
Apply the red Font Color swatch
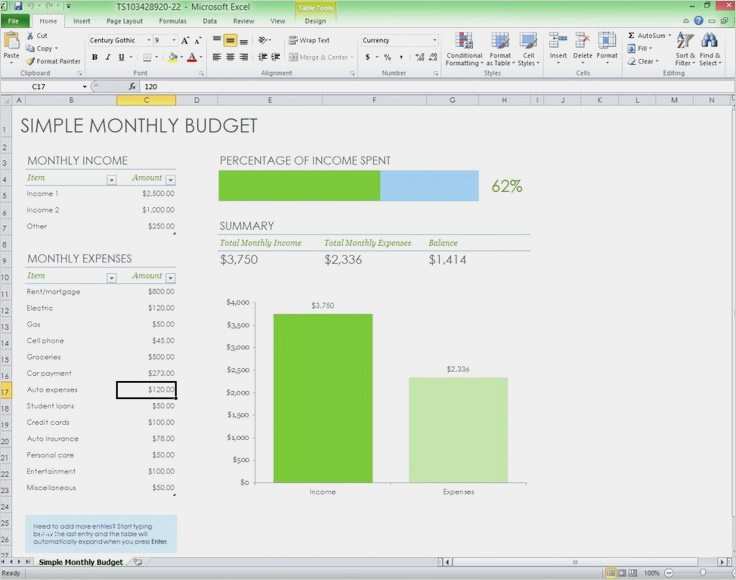coord(192,57)
